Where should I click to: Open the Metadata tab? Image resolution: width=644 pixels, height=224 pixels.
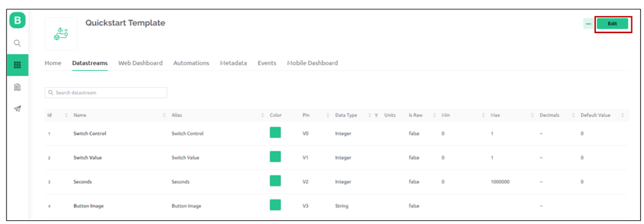coord(233,63)
